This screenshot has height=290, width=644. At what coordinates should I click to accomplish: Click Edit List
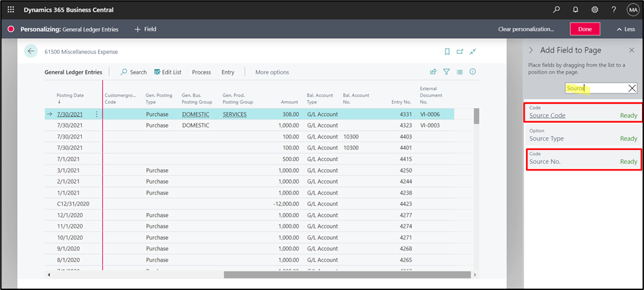(x=168, y=72)
